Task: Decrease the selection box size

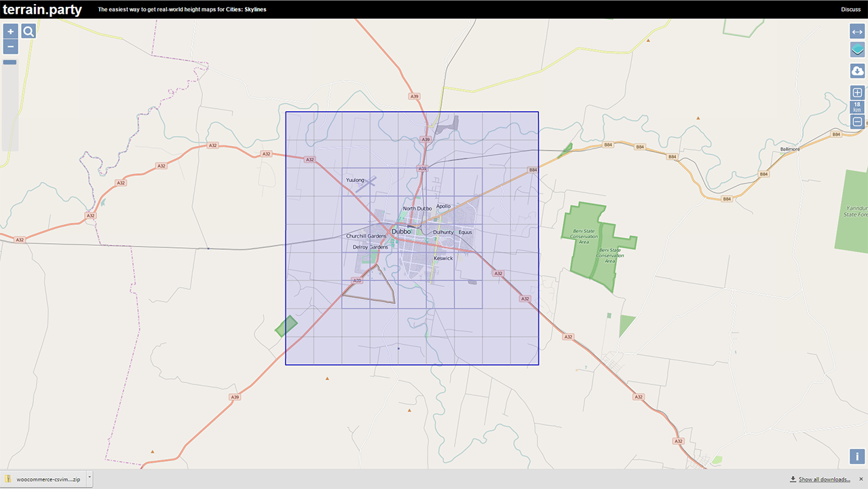Action: 857,122
